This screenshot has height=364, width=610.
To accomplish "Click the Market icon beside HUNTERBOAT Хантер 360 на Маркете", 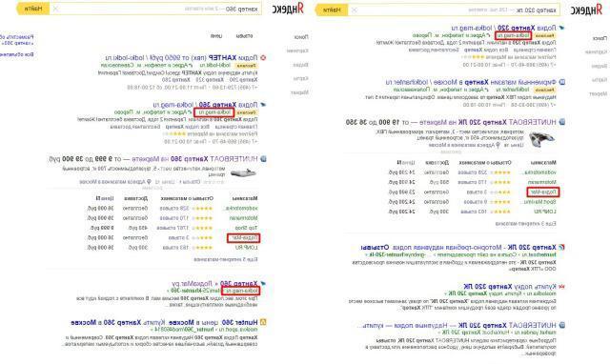I will 263,159.
